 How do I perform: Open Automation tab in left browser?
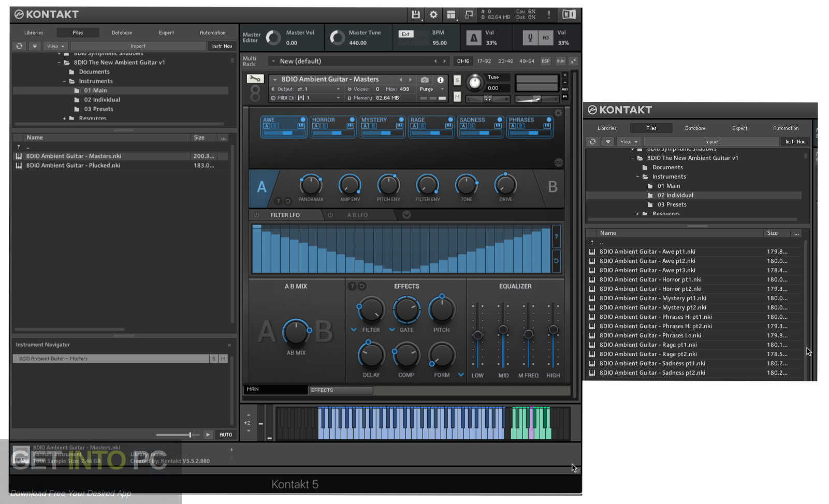click(213, 33)
